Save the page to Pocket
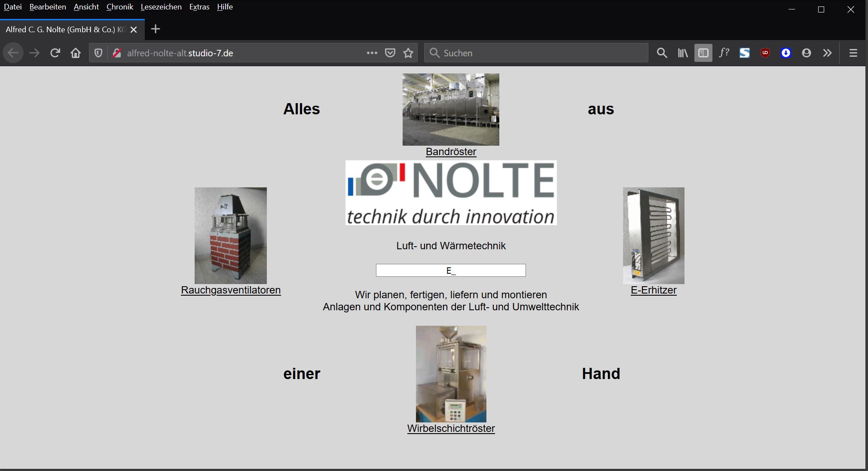This screenshot has height=471, width=868. 390,53
